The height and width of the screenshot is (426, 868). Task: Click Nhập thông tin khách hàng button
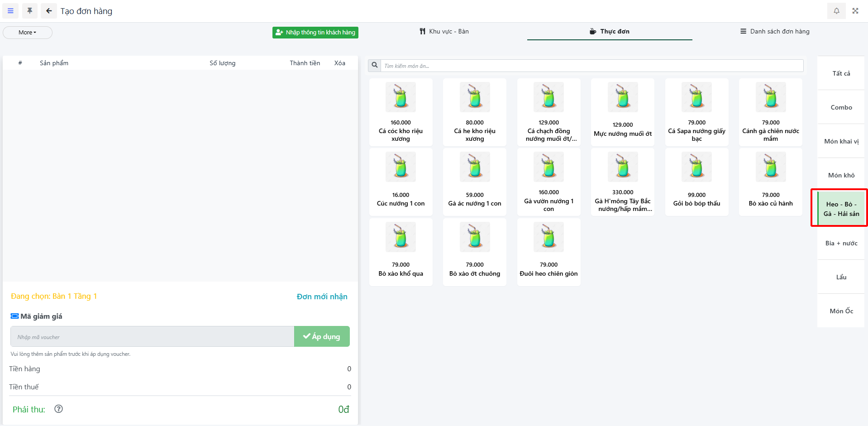click(x=315, y=33)
